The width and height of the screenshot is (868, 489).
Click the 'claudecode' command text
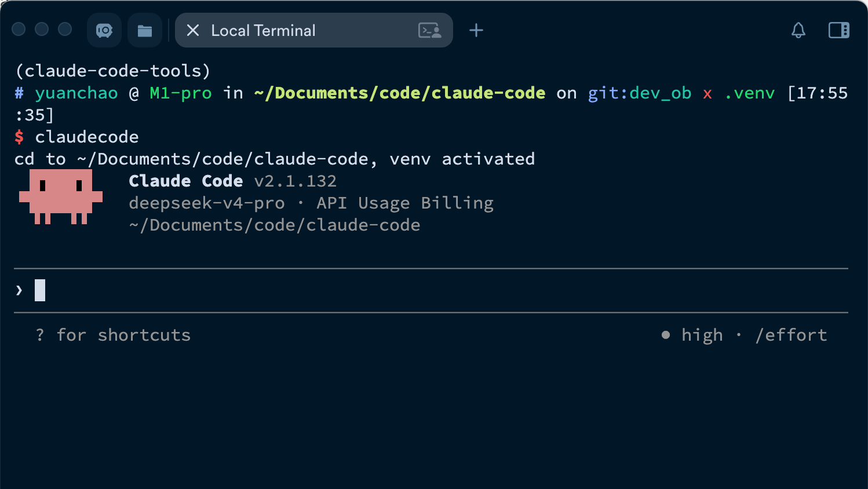click(87, 137)
